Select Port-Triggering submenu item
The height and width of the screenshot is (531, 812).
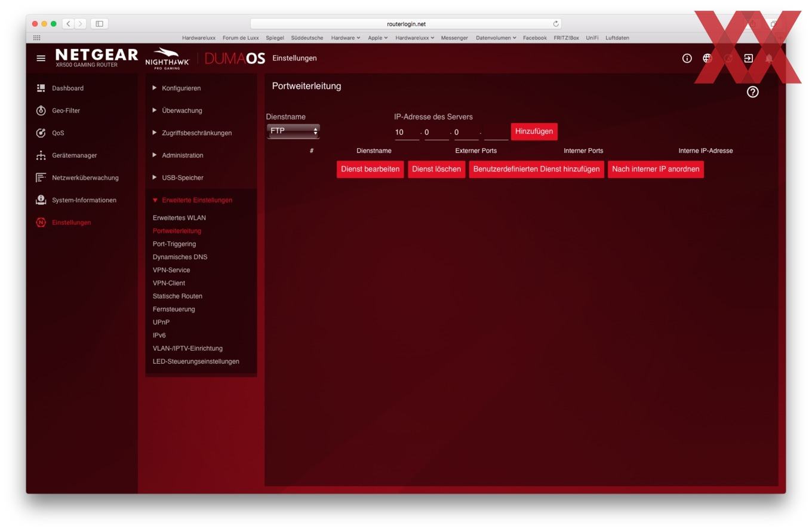[x=174, y=244]
